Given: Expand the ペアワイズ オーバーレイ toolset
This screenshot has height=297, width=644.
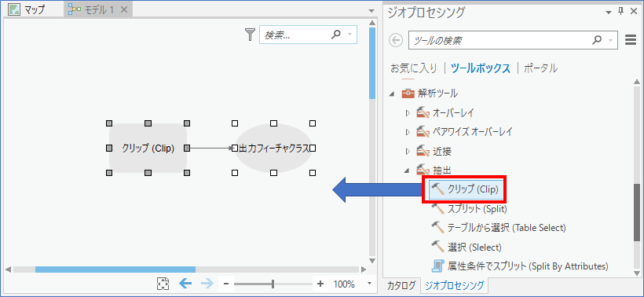Looking at the screenshot, I should pyautogui.click(x=408, y=132).
